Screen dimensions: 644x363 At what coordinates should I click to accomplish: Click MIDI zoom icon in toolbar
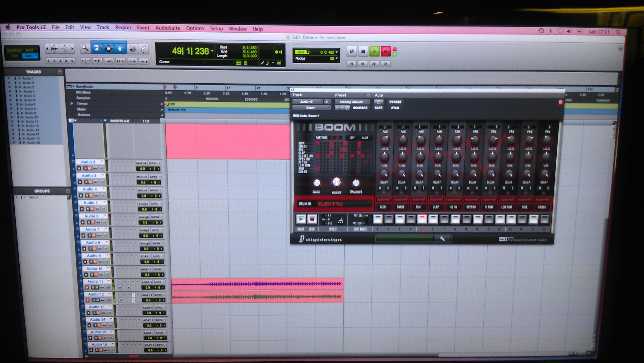click(x=65, y=49)
